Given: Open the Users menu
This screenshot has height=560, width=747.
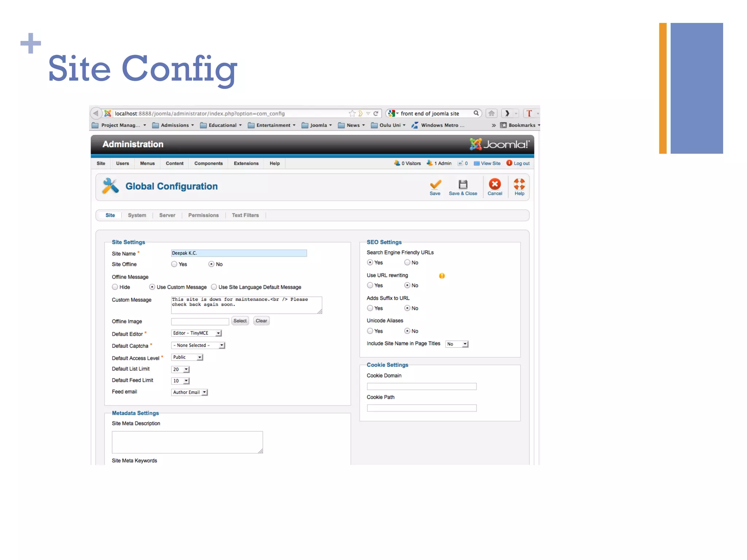Looking at the screenshot, I should [x=123, y=163].
